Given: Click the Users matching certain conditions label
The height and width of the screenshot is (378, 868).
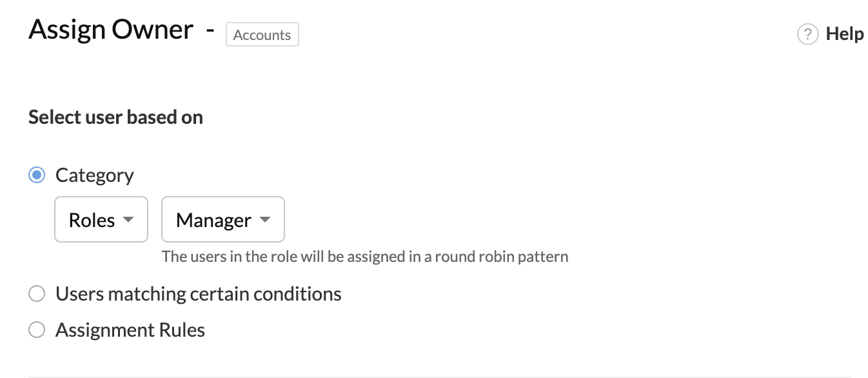Looking at the screenshot, I should (x=199, y=294).
